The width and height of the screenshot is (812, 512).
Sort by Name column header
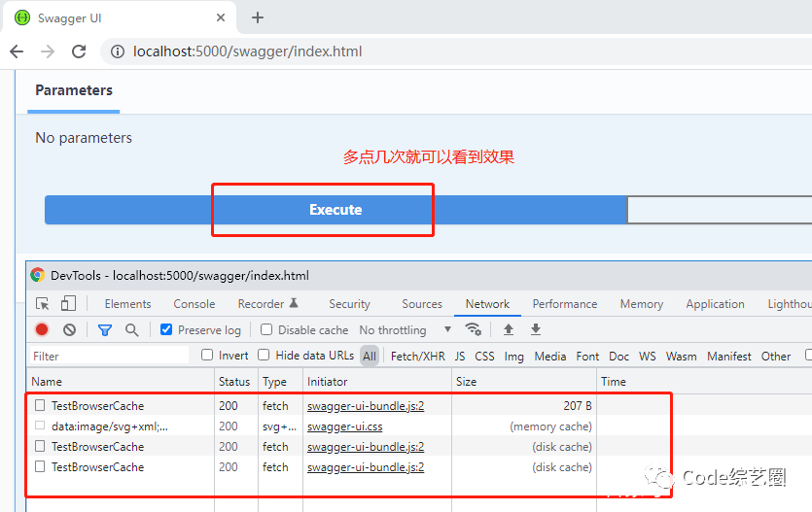pyautogui.click(x=121, y=382)
